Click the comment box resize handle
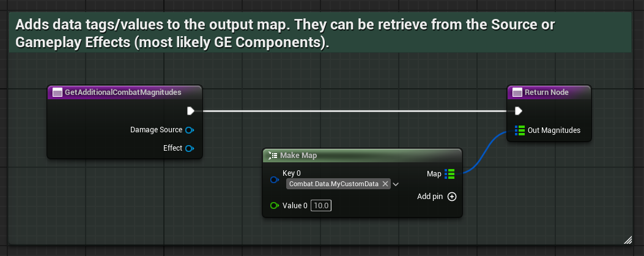Screen dimensions: 644x256 coord(627,239)
